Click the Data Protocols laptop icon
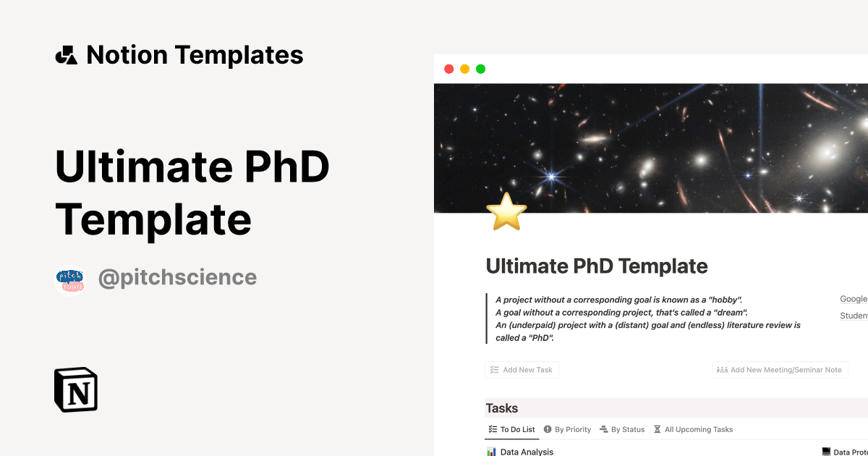Image resolution: width=868 pixels, height=456 pixels. coord(826,452)
